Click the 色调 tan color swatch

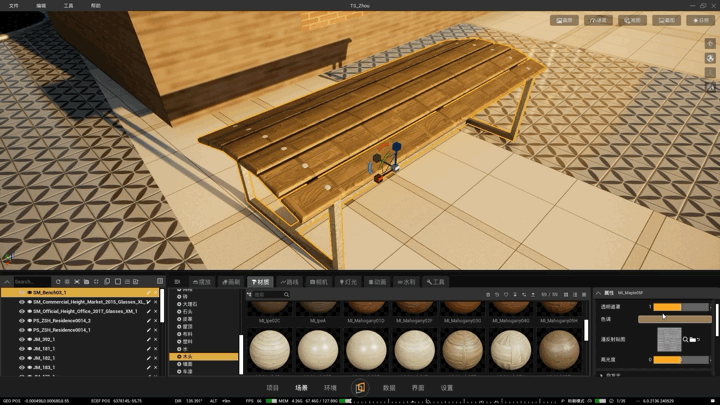675,319
